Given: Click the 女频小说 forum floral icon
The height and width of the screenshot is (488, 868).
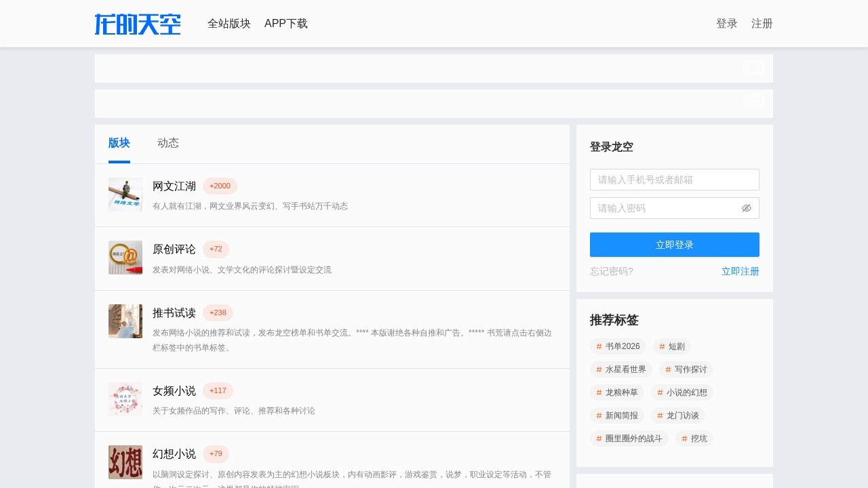Looking at the screenshot, I should coord(125,399).
